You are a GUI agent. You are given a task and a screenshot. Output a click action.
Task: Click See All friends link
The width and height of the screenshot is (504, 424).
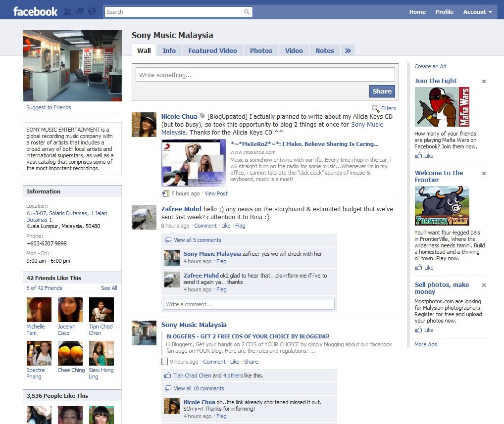tap(109, 288)
